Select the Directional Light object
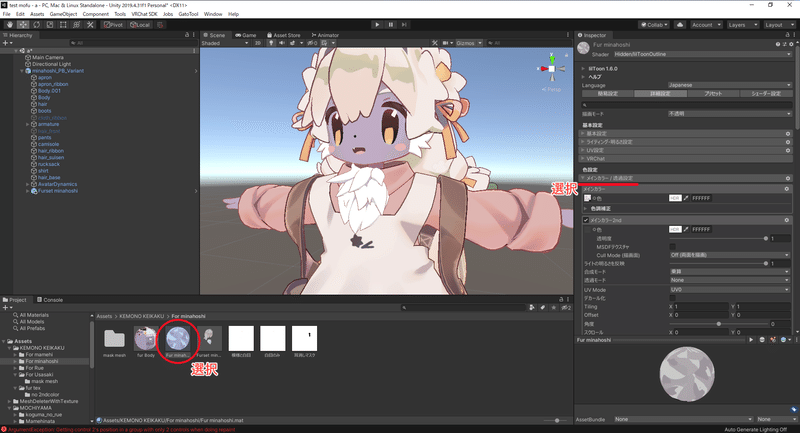 (x=52, y=64)
